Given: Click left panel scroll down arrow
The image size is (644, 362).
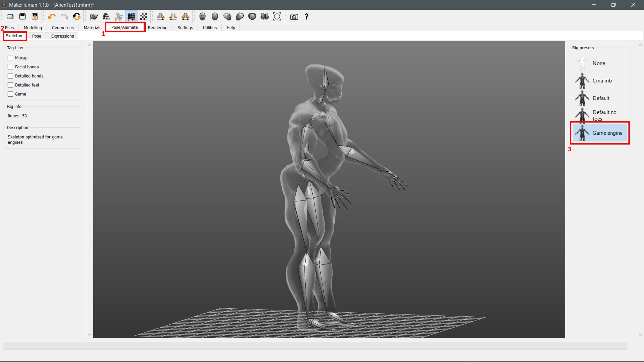Looking at the screenshot, I should [x=90, y=334].
